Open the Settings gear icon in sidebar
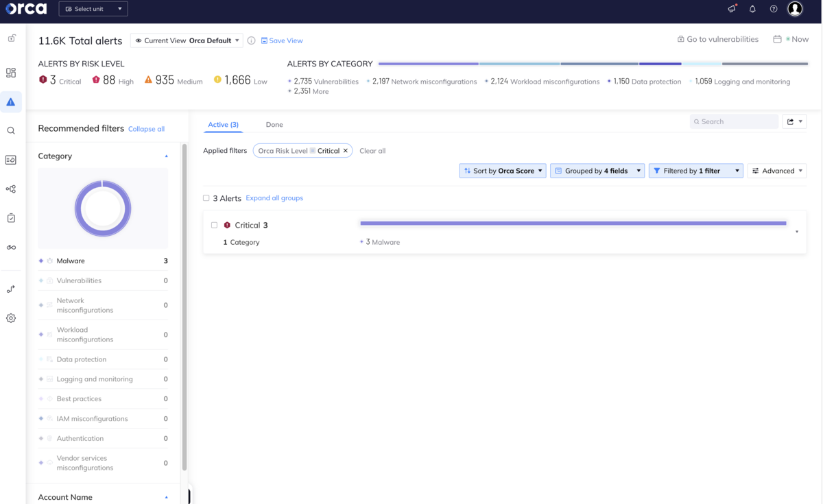The height and width of the screenshot is (504, 823). click(11, 318)
